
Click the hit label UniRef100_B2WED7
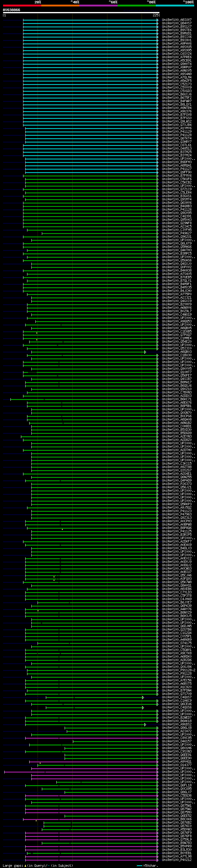point(176,717)
